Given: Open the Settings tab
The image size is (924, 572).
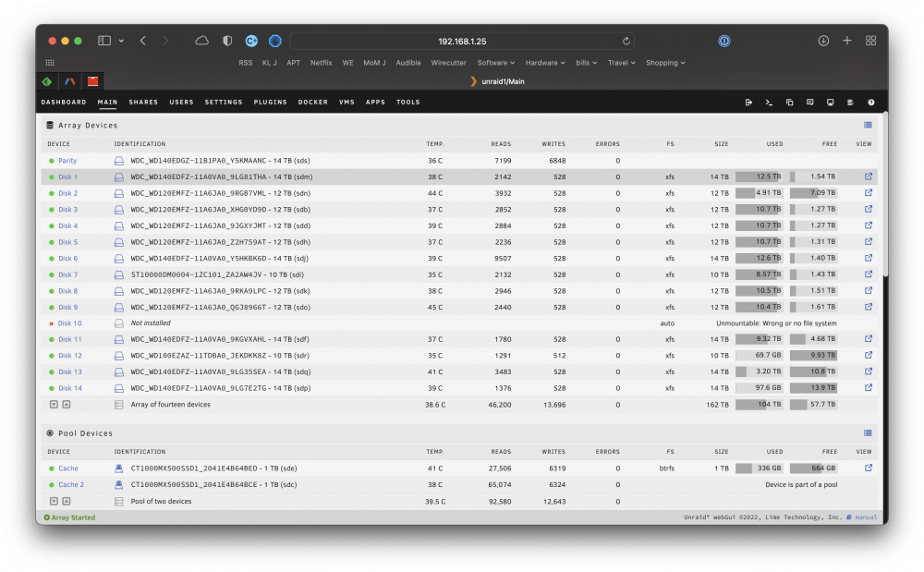Looking at the screenshot, I should [x=224, y=103].
